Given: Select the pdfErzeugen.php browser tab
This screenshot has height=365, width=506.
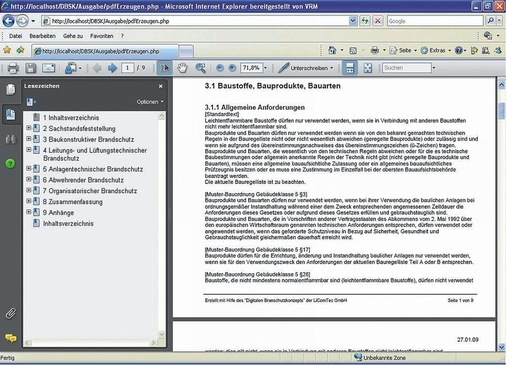Looking at the screenshot, I should click(x=105, y=51).
